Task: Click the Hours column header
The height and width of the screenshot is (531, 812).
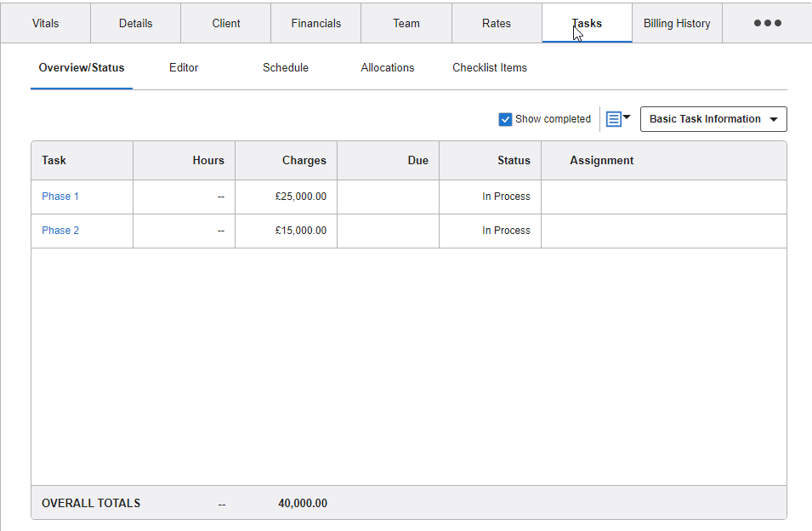Action: tap(184, 161)
